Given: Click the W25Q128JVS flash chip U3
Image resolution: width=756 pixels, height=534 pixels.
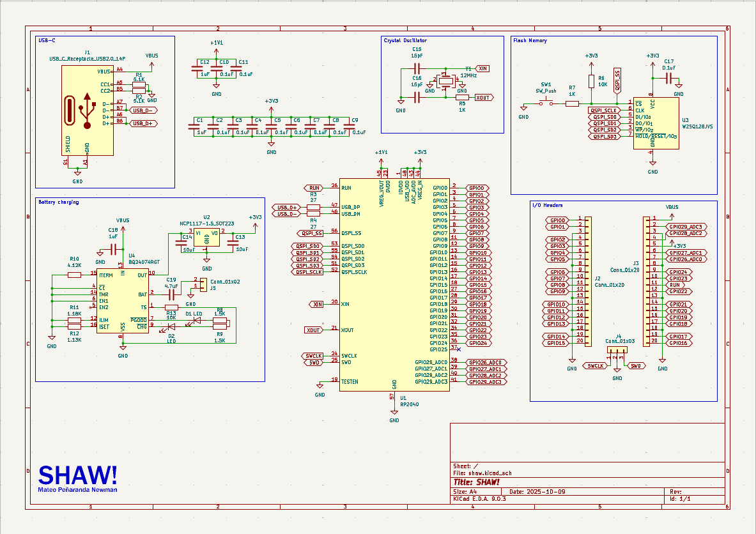Looking at the screenshot, I should (x=655, y=123).
